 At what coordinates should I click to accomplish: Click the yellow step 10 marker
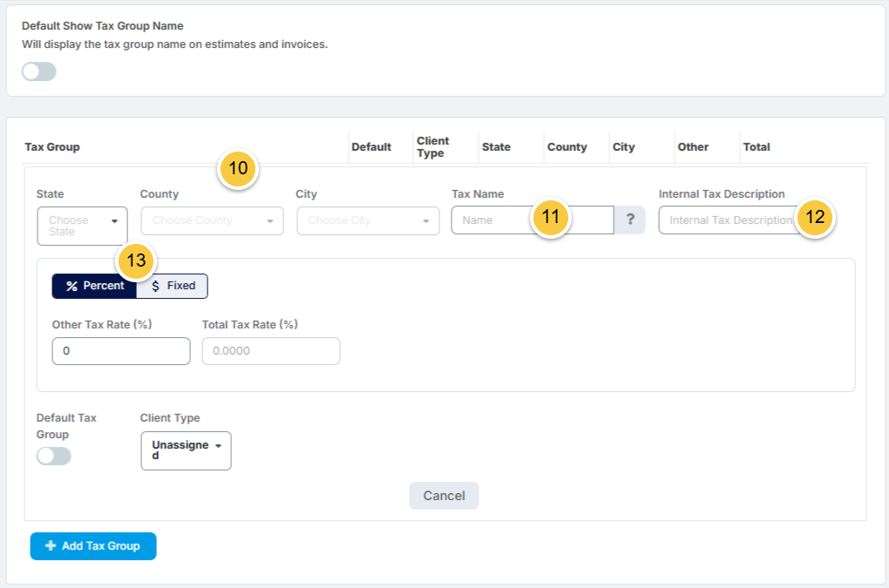pos(238,168)
